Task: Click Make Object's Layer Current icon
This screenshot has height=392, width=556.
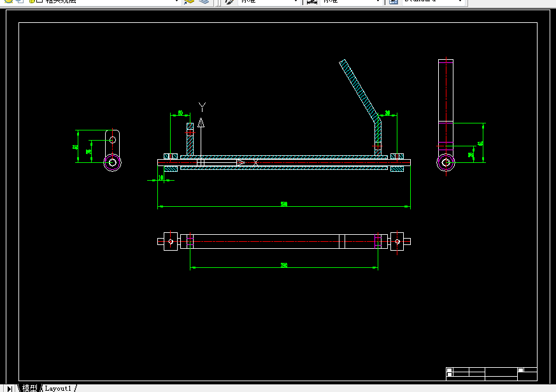Action: [x=189, y=1]
